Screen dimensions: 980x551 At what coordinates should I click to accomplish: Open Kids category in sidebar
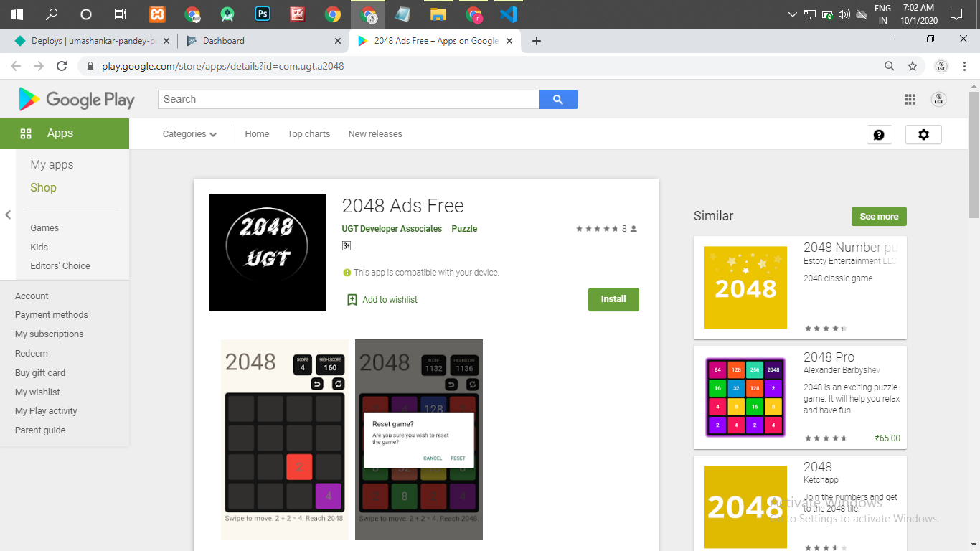(39, 247)
